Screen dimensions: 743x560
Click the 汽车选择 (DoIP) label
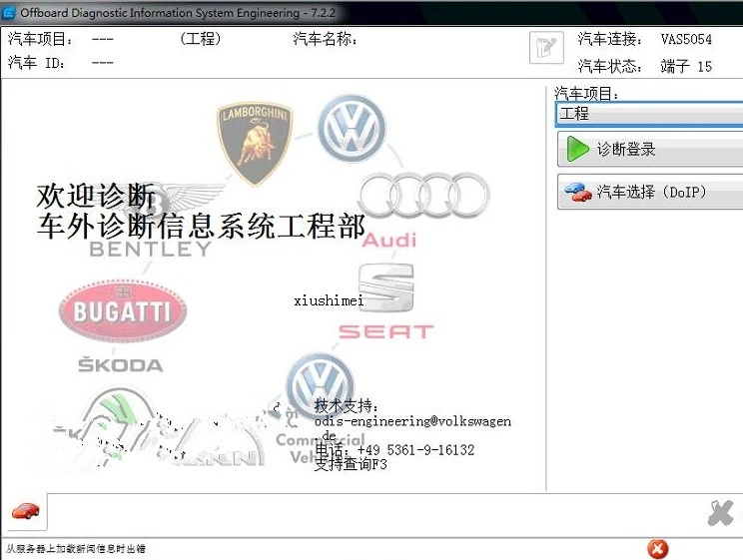tap(651, 192)
